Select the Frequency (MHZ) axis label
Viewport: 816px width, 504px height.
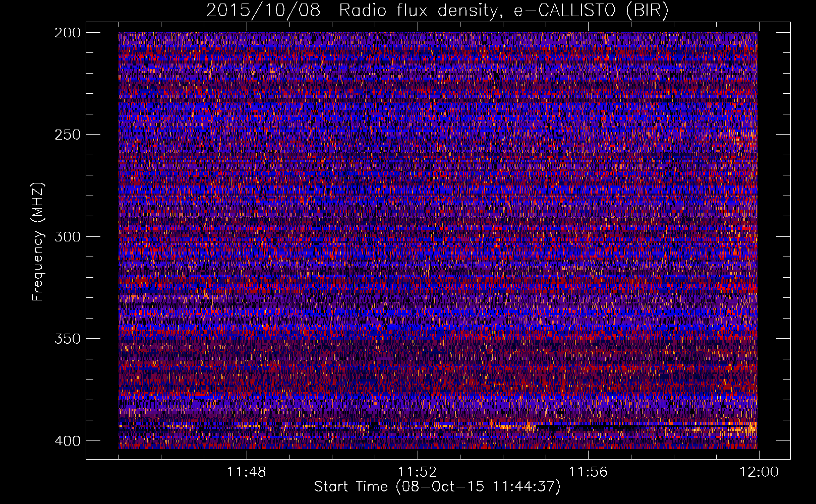tap(38, 241)
